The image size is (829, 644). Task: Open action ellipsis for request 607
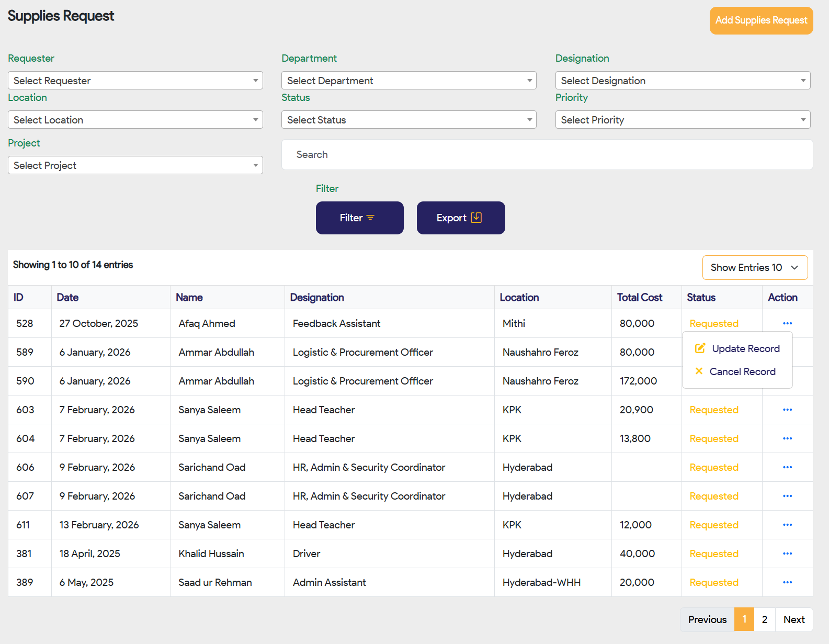pos(787,496)
